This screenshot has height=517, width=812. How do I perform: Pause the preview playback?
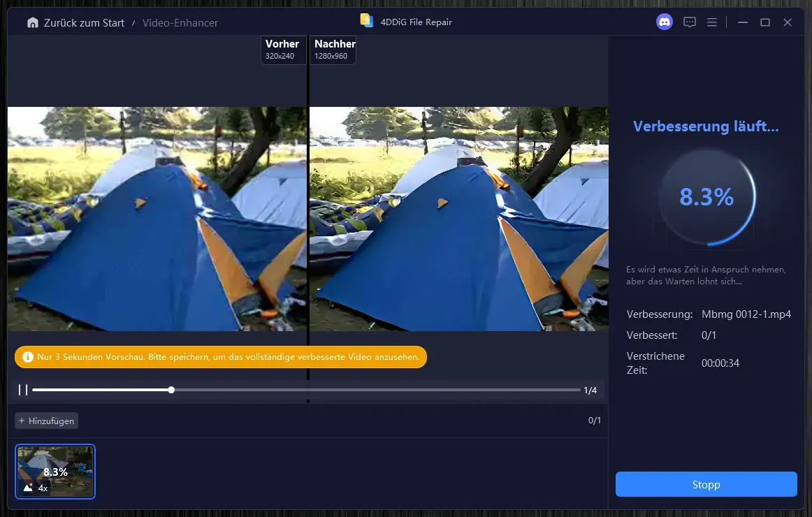click(23, 390)
